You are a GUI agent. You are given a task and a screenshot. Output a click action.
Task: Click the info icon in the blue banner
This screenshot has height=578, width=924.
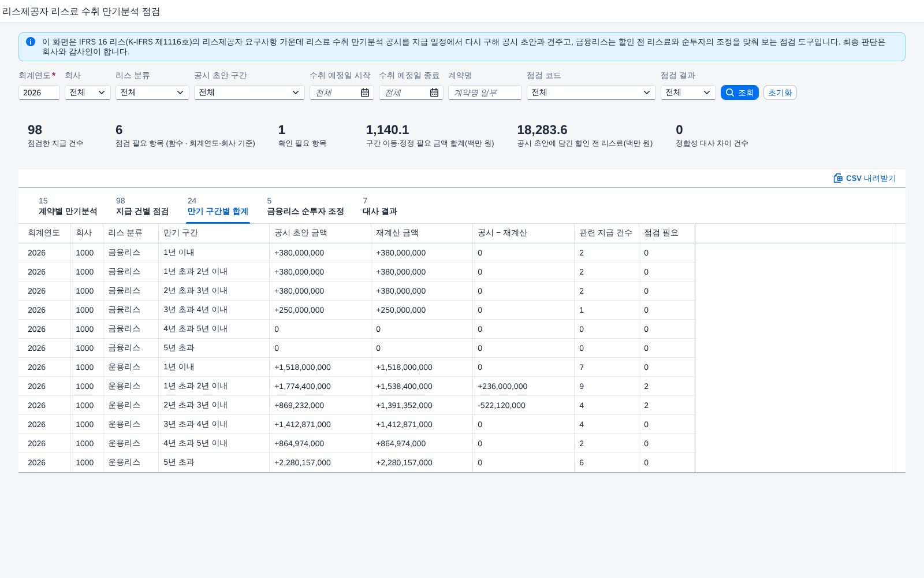tap(31, 42)
